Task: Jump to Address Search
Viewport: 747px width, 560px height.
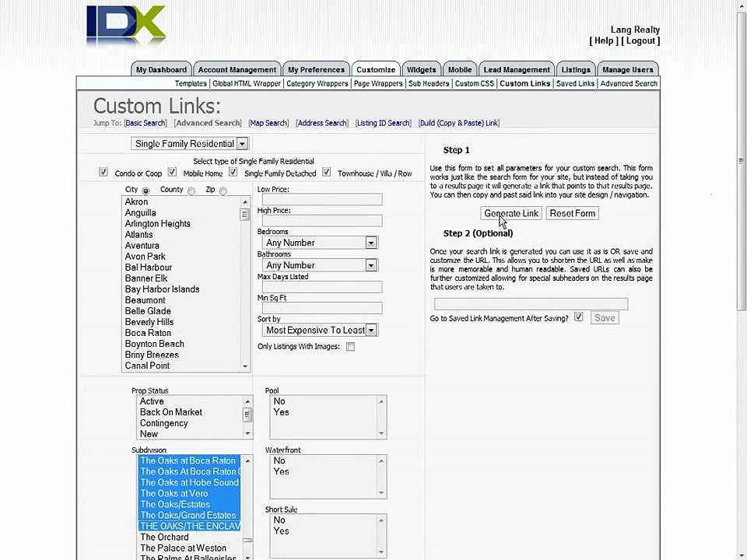Action: click(x=322, y=123)
